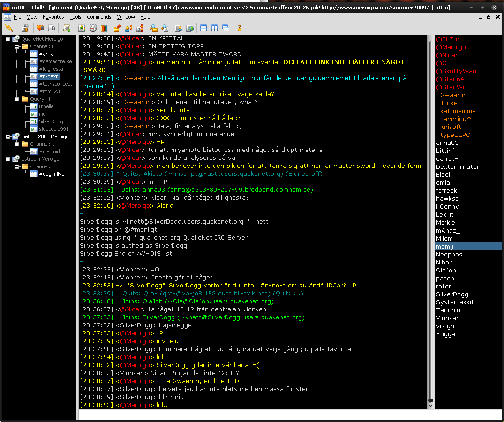Screen dimensions: 504x422
Task: Click the chat scrollbar down arrow
Action: pos(431,406)
